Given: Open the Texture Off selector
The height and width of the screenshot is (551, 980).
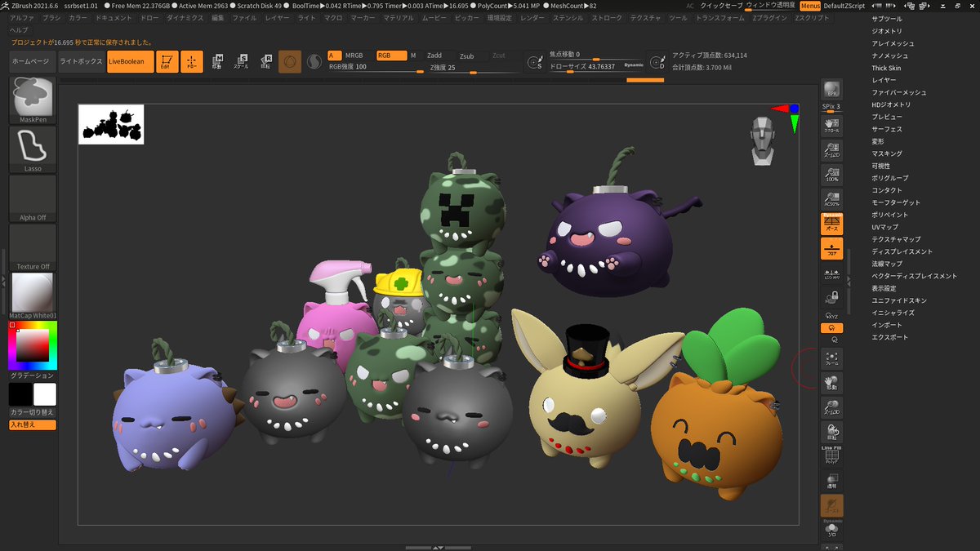Looking at the screenshot, I should 33,247.
